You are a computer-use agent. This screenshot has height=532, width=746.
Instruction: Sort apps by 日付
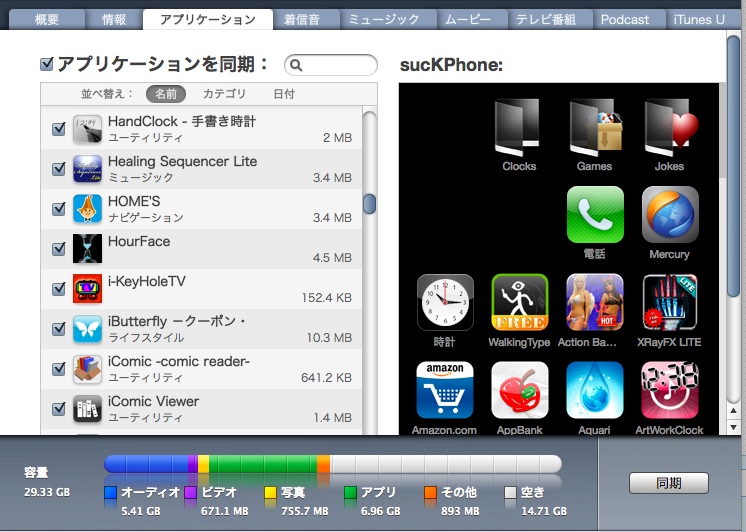pos(284,94)
